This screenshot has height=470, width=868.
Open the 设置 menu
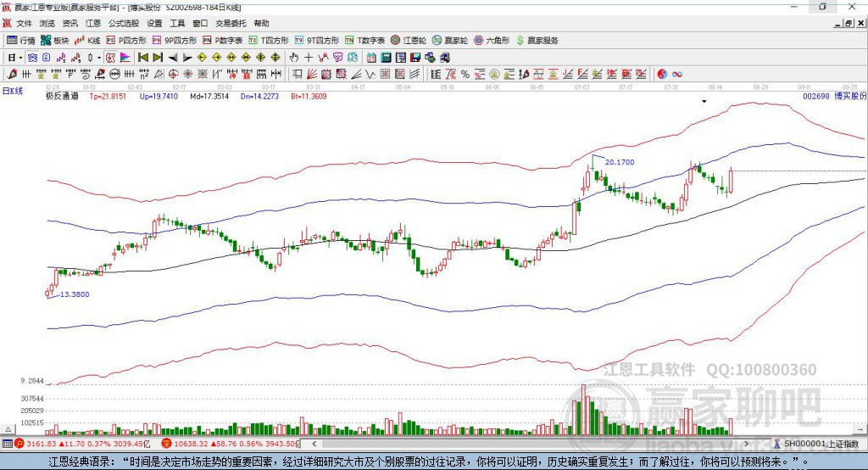click(154, 23)
